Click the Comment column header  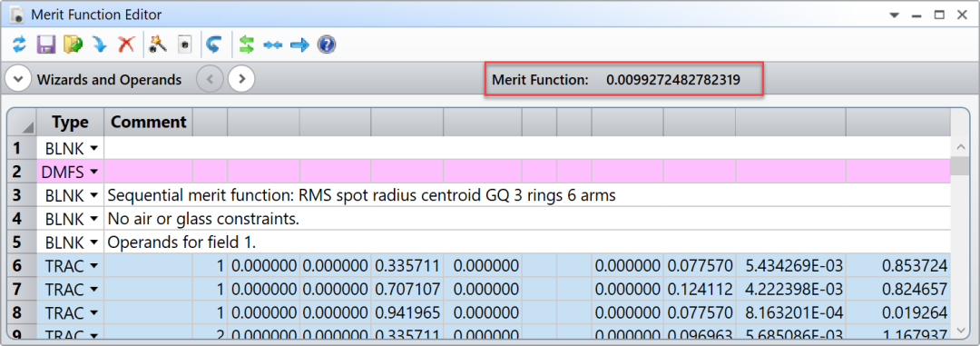pyautogui.click(x=148, y=122)
